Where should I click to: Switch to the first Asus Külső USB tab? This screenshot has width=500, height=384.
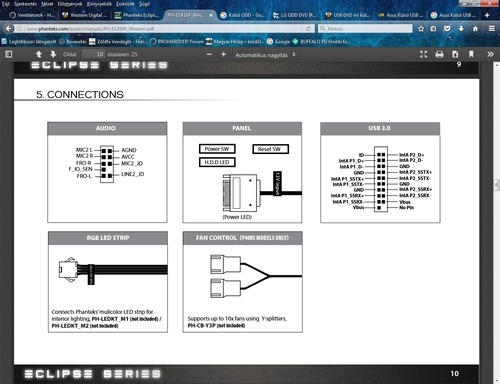tap(400, 15)
